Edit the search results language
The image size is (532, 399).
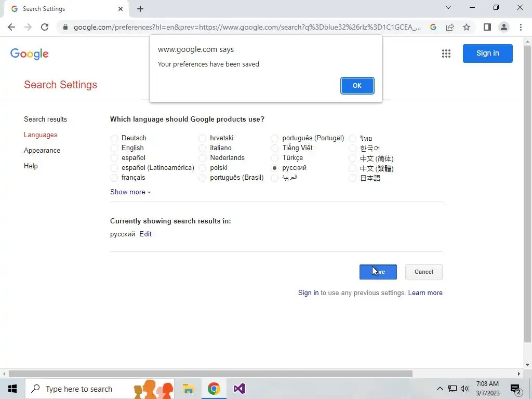click(145, 234)
